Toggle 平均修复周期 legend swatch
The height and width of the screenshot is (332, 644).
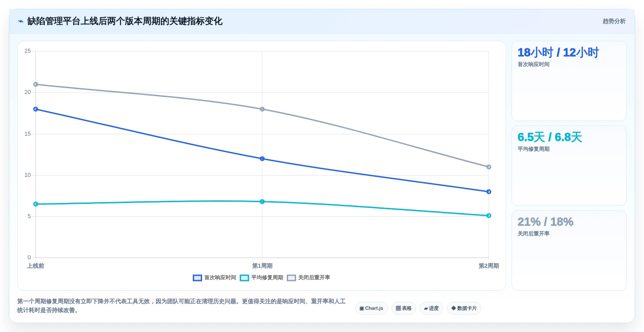pos(244,278)
